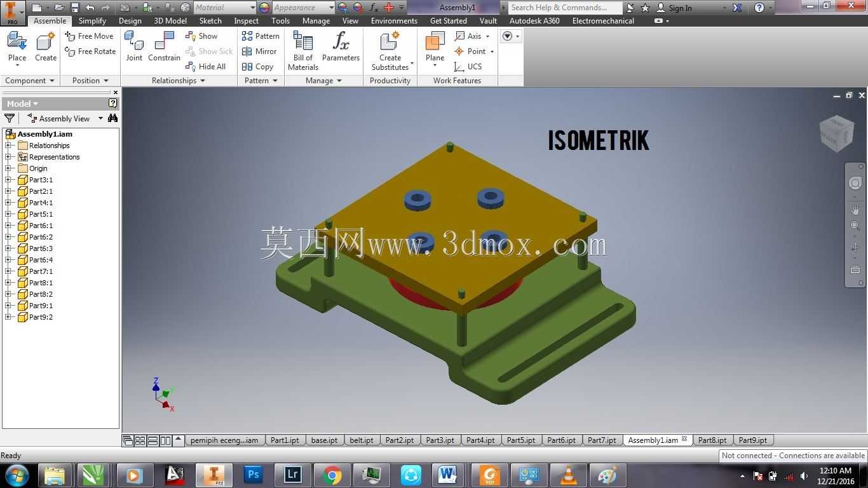The width and height of the screenshot is (868, 488).
Task: Open the Design ribbon tab
Action: coord(130,20)
